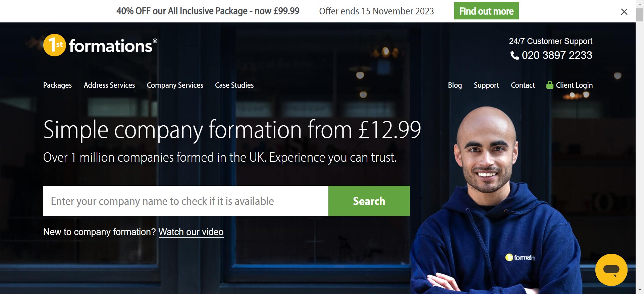Open the Packages menu
Screen dimensions: 644x294
(57, 85)
